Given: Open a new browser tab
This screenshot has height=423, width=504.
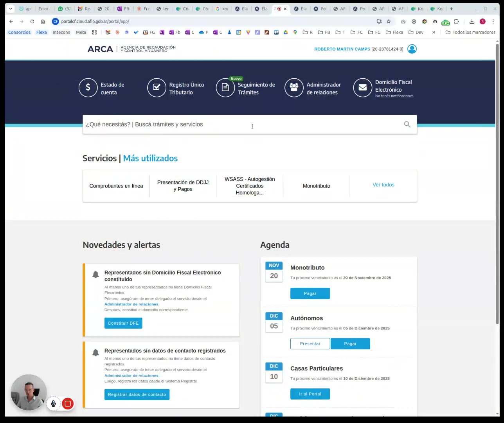Looking at the screenshot, I should click(x=451, y=9).
